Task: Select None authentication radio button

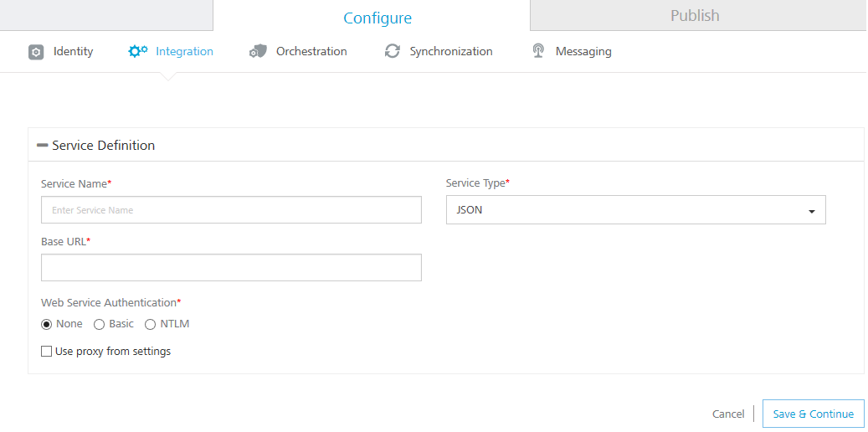Action: point(47,325)
